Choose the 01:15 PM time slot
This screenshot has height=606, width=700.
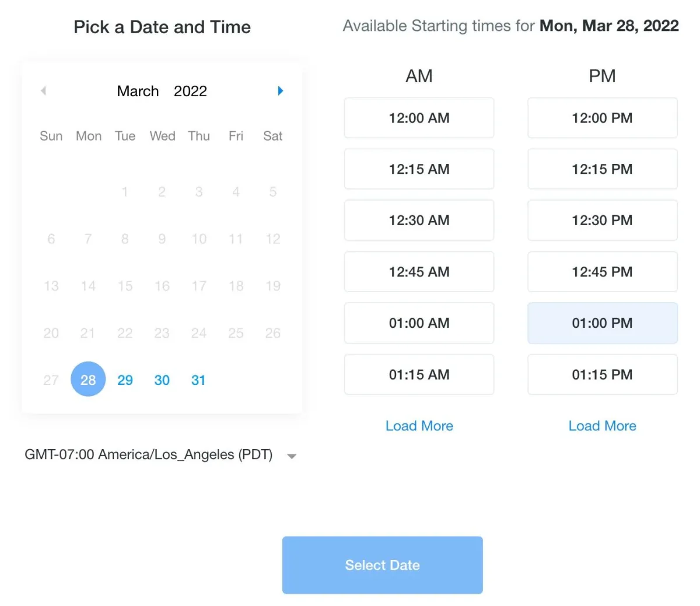pyautogui.click(x=602, y=374)
